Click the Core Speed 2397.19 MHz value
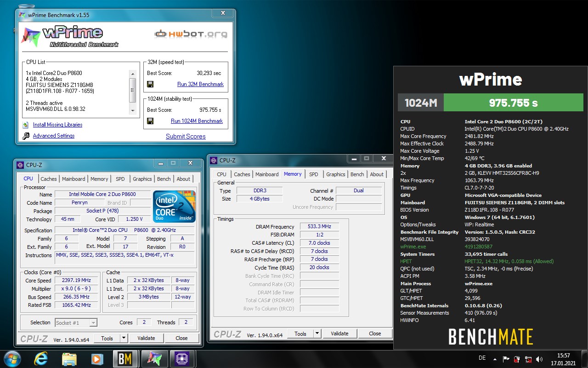The width and height of the screenshot is (588, 368). [x=76, y=280]
